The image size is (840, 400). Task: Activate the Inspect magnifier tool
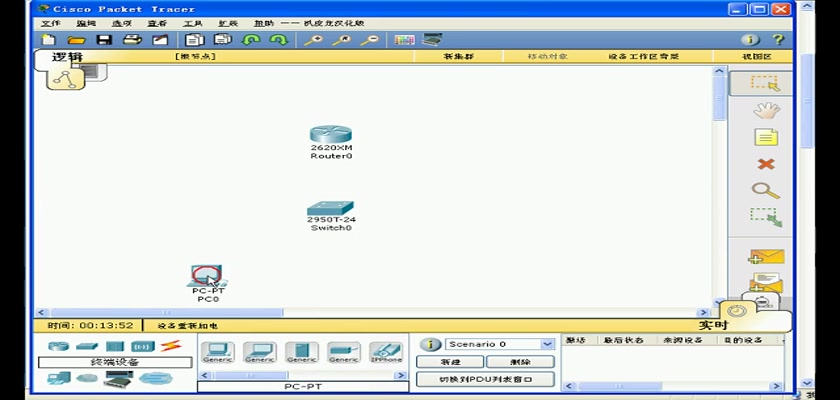click(x=766, y=190)
